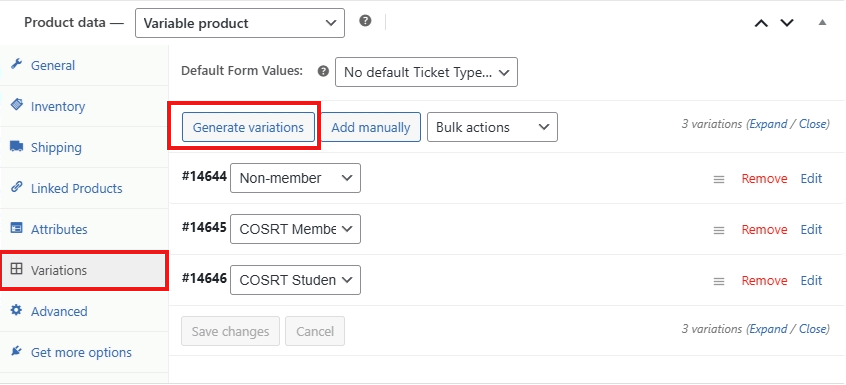Switch to the Shipping tab
The height and width of the screenshot is (385, 846).
(x=84, y=147)
